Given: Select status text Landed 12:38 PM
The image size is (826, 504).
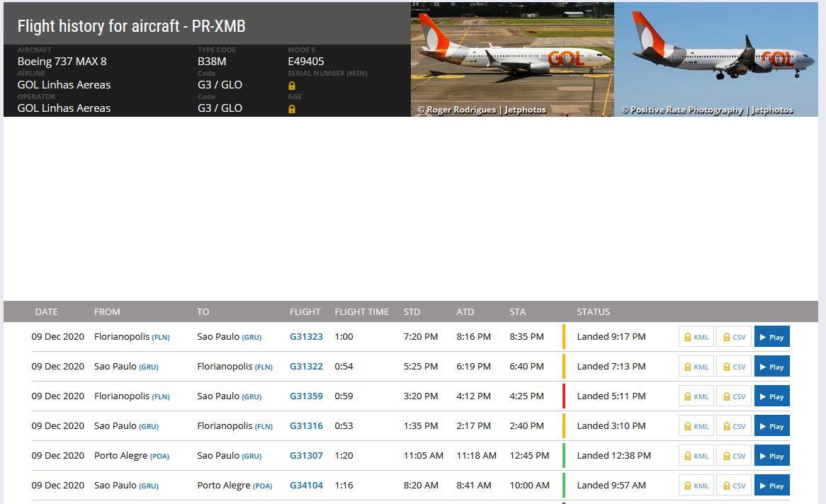Looking at the screenshot, I should point(613,456).
